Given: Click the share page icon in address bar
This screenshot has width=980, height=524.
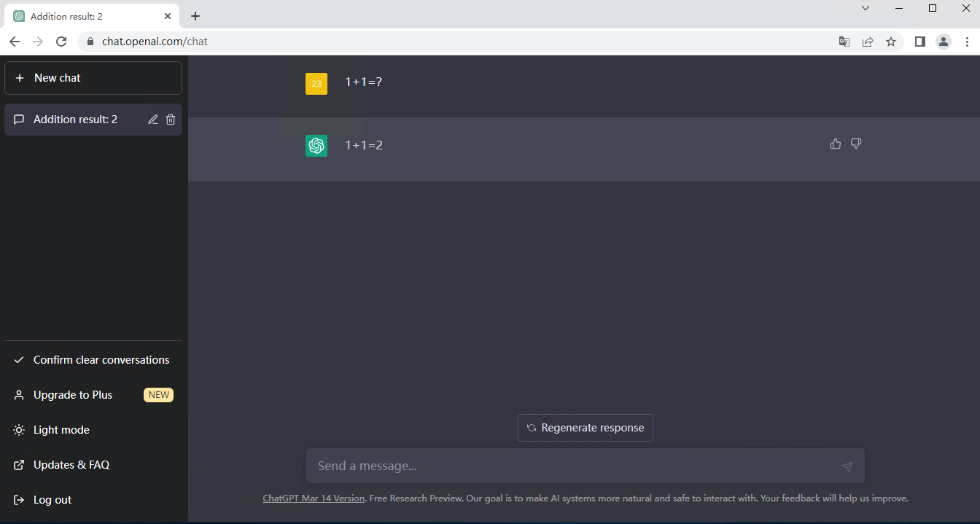Looking at the screenshot, I should tap(868, 42).
